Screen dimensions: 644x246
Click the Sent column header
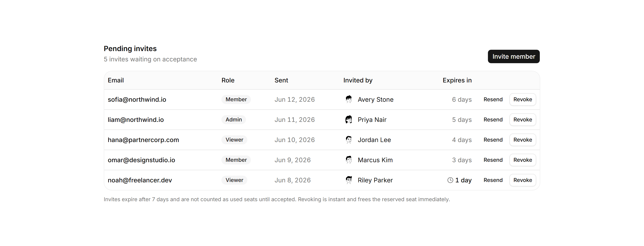tap(281, 80)
